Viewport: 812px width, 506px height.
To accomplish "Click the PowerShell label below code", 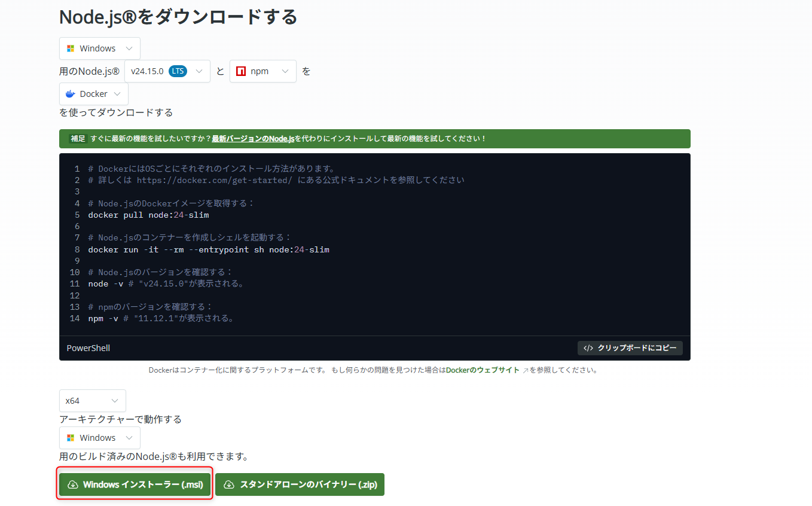I will 88,348.
